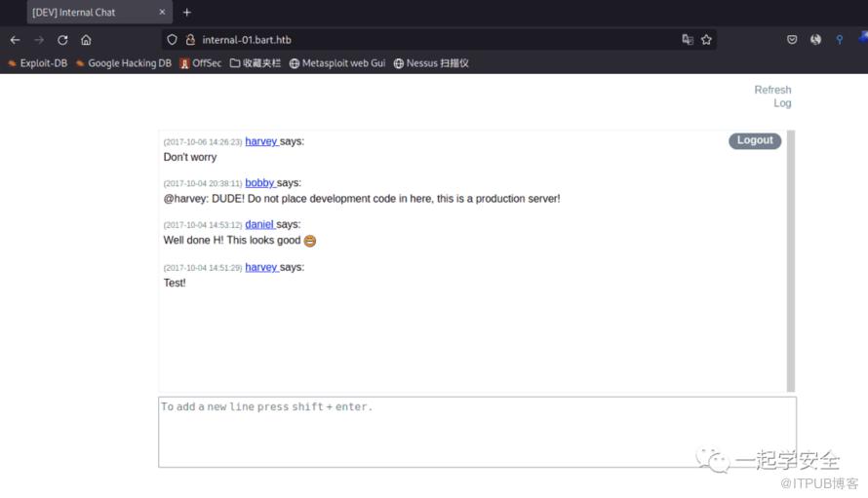Screen dimensions: 868x498
Task: Bookmark this page with the star icon
Action: (x=706, y=40)
